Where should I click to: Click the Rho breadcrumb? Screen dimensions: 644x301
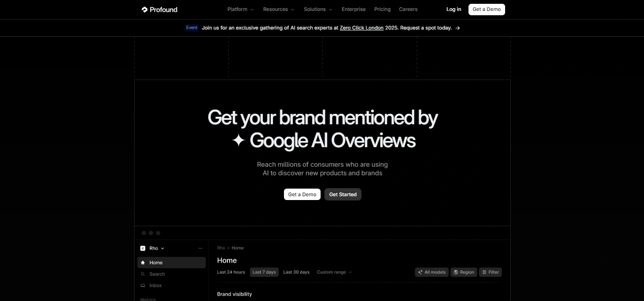(221, 248)
